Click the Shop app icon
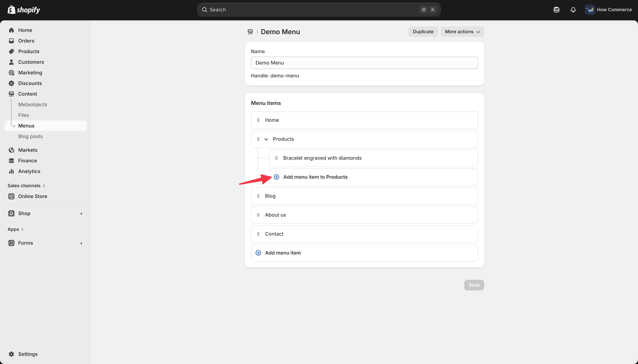This screenshot has height=364, width=638. [11, 213]
